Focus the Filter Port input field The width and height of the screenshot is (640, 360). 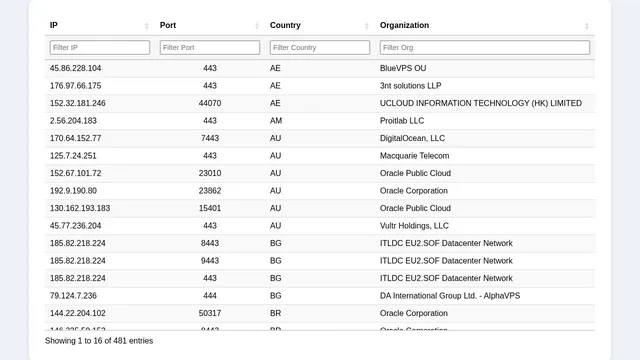pyautogui.click(x=210, y=47)
